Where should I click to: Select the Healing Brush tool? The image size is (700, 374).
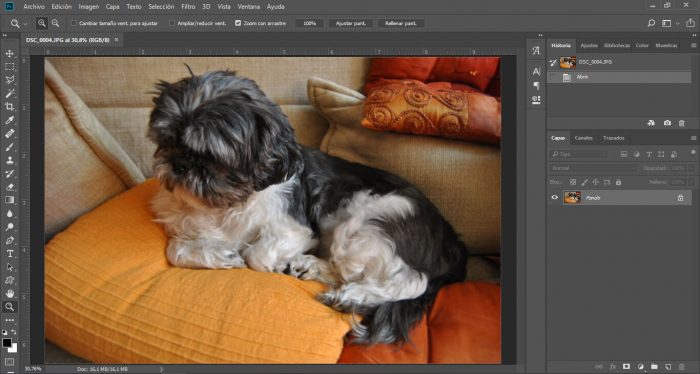[9, 133]
